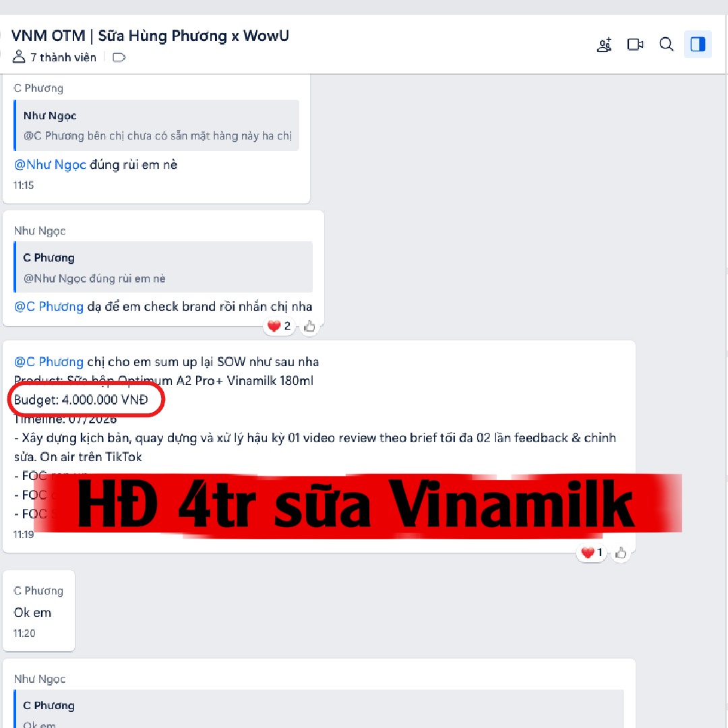Open the add member icon
This screenshot has width=728, height=728.
click(604, 44)
